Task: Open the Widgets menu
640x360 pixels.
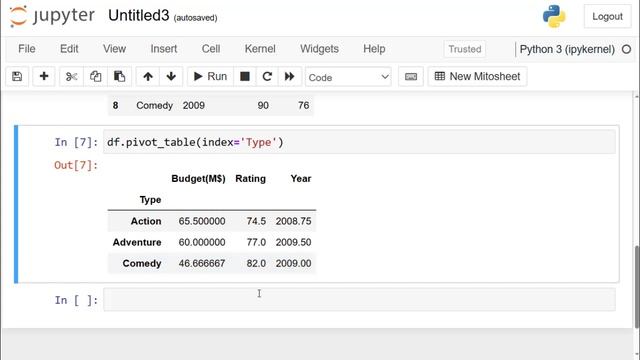Action: 320,49
